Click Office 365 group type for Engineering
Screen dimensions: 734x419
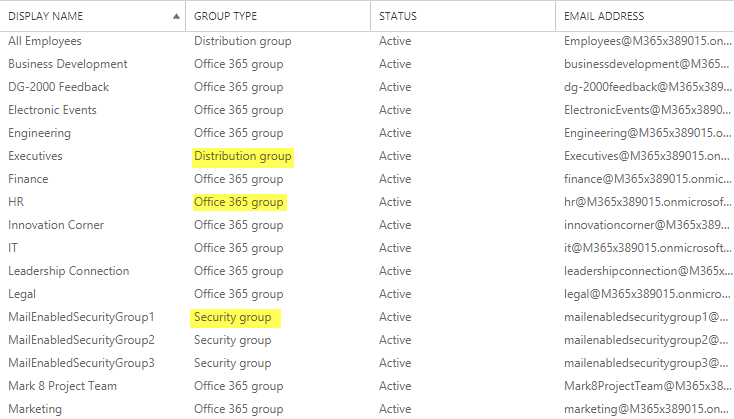click(239, 133)
